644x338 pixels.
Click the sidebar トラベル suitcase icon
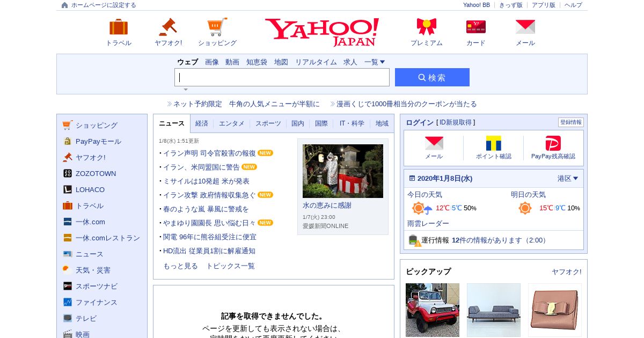[68, 205]
